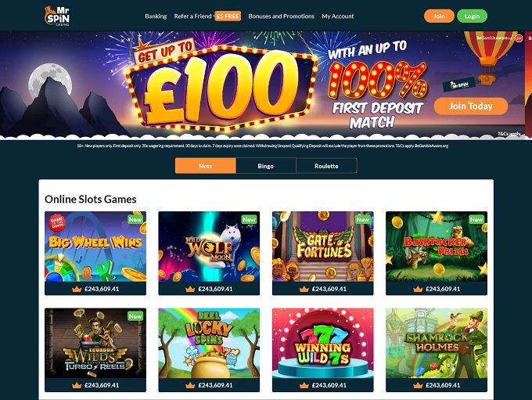Click the crown jackpot icon under Big Wheel Wins
This screenshot has height=400, width=532.
point(77,289)
